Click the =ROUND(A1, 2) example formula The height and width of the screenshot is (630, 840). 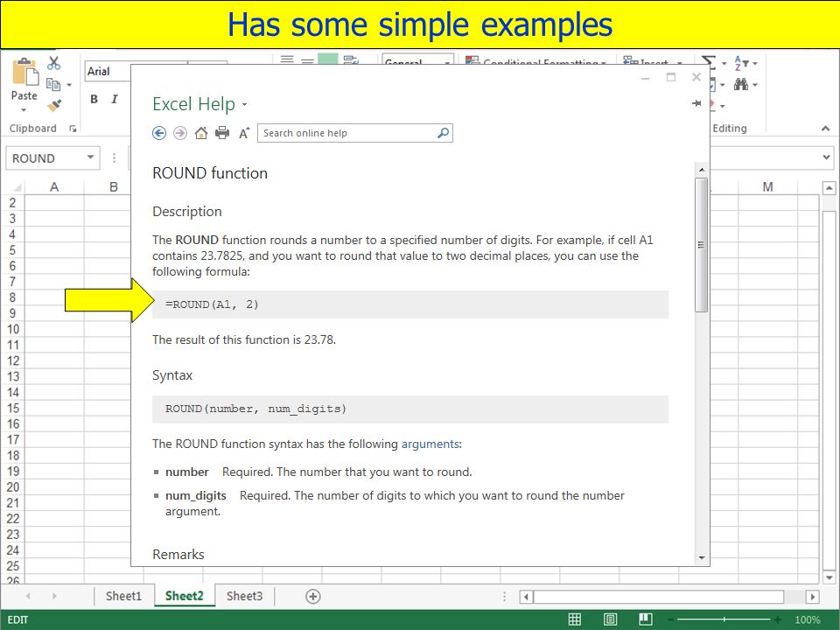point(212,304)
